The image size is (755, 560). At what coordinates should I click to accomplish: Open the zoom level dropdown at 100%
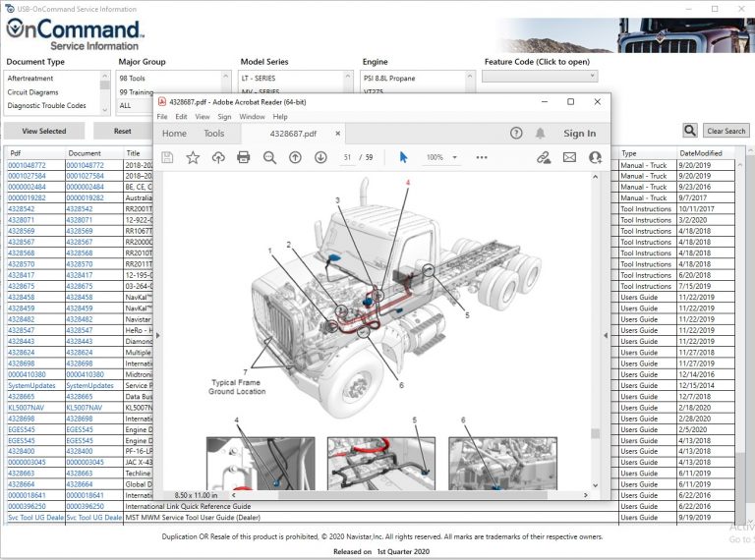[x=454, y=157]
